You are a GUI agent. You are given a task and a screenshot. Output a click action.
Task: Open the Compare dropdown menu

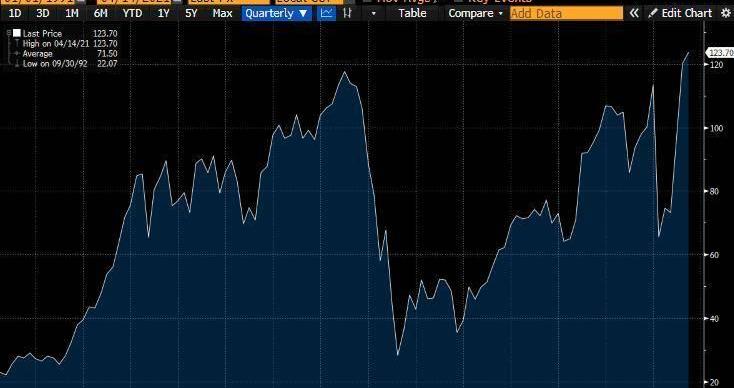coord(475,13)
